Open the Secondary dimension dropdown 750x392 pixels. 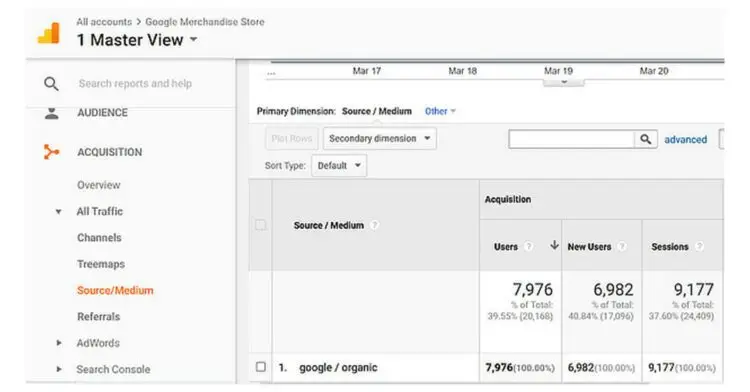(x=380, y=139)
